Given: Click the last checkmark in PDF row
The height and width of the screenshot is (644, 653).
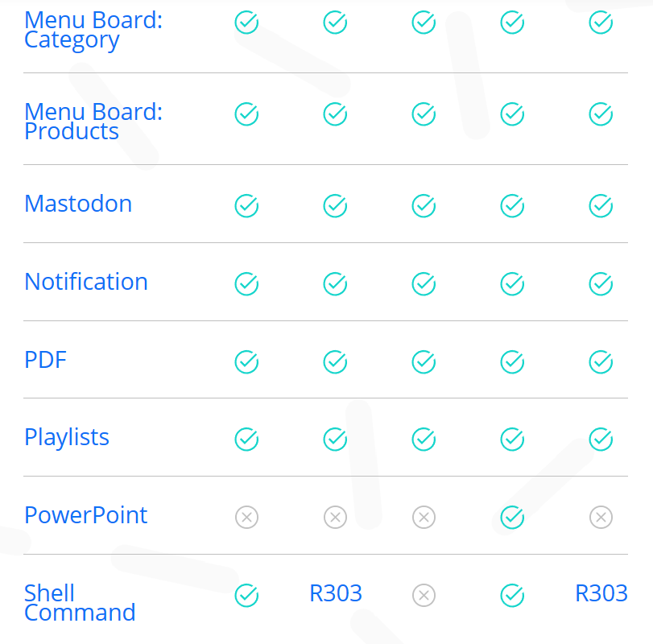Looking at the screenshot, I should [601, 362].
